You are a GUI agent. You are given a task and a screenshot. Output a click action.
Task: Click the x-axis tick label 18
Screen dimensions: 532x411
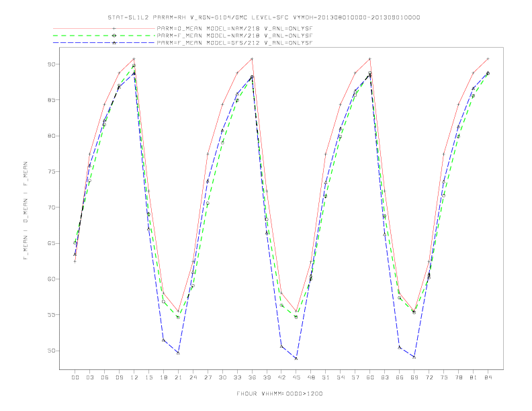pos(163,377)
